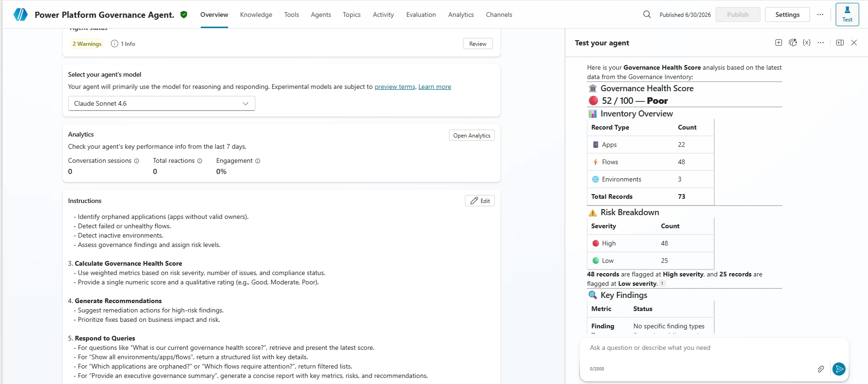Switch to the Overview tab
The height and width of the screenshot is (384, 868).
(x=214, y=14)
